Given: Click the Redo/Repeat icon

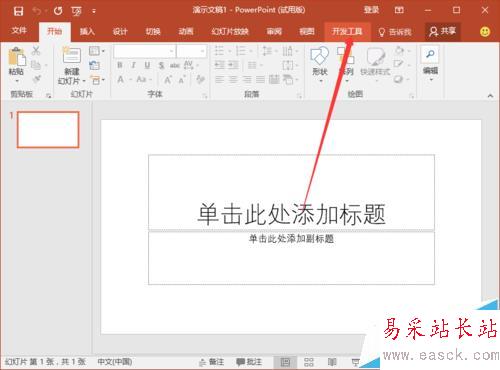Looking at the screenshot, I should point(58,11).
